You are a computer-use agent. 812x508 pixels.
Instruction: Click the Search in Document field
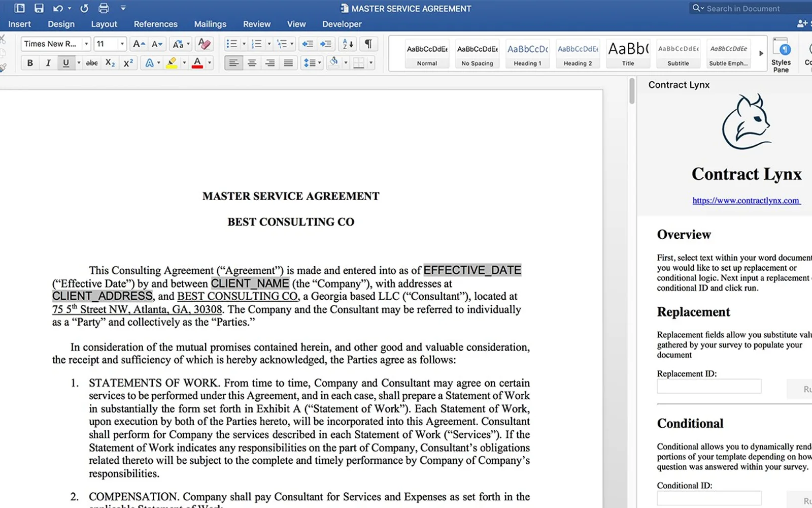751,8
